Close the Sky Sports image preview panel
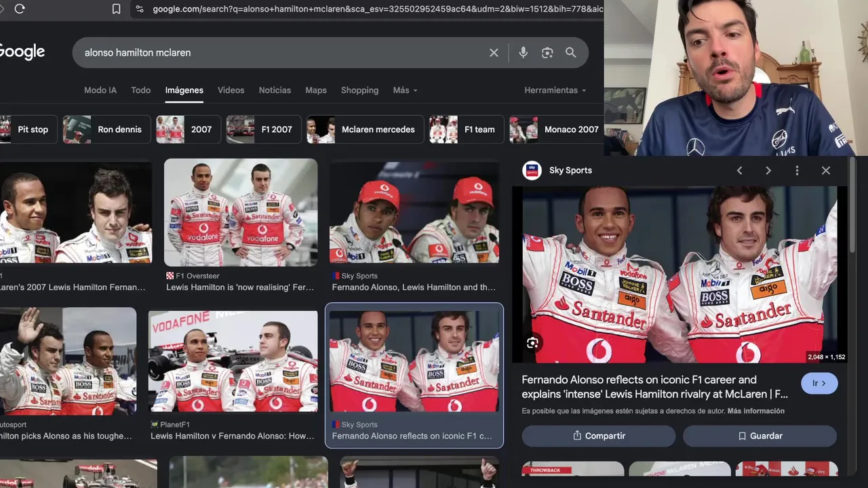Viewport: 868px width, 488px height. 826,170
